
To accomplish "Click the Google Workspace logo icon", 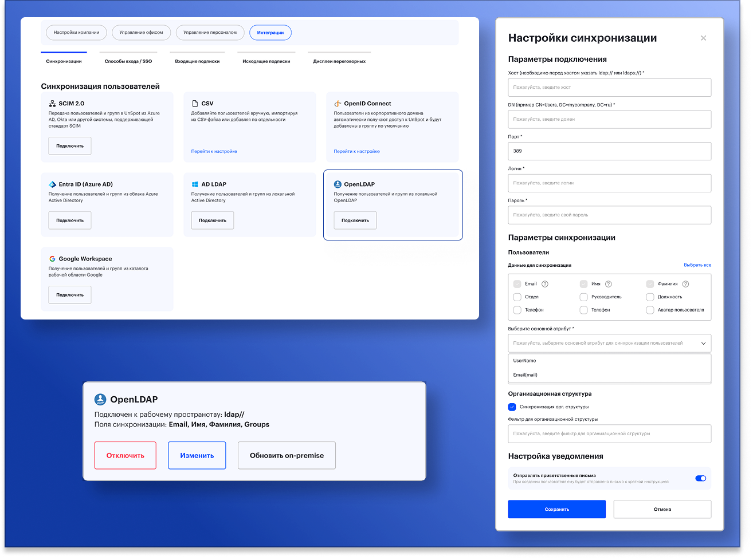I will point(52,259).
